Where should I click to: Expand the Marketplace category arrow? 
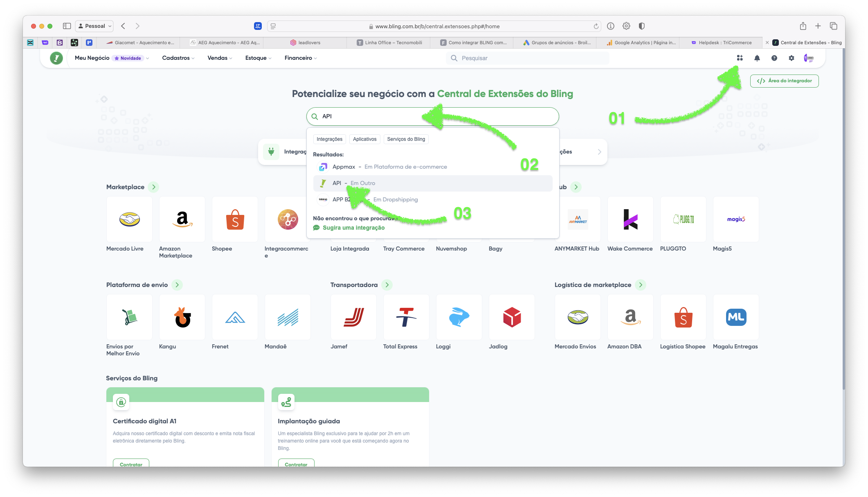pyautogui.click(x=154, y=187)
